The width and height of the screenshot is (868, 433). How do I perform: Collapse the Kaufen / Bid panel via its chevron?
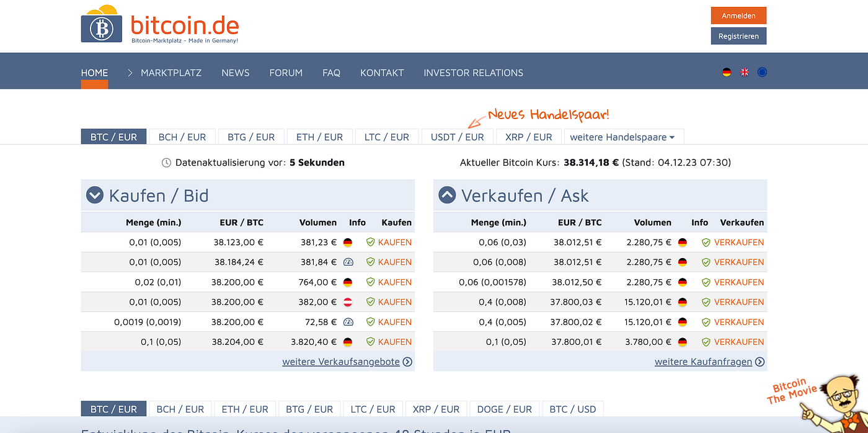[94, 195]
